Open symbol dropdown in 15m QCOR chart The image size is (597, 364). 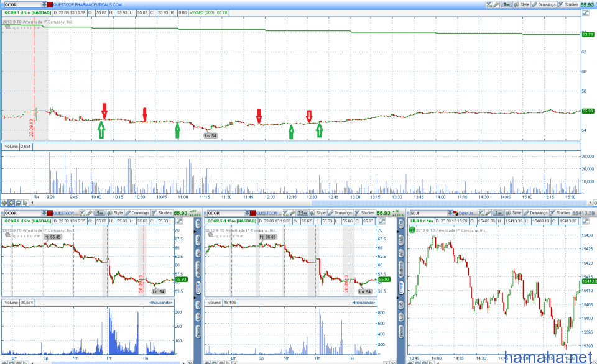click(x=247, y=213)
